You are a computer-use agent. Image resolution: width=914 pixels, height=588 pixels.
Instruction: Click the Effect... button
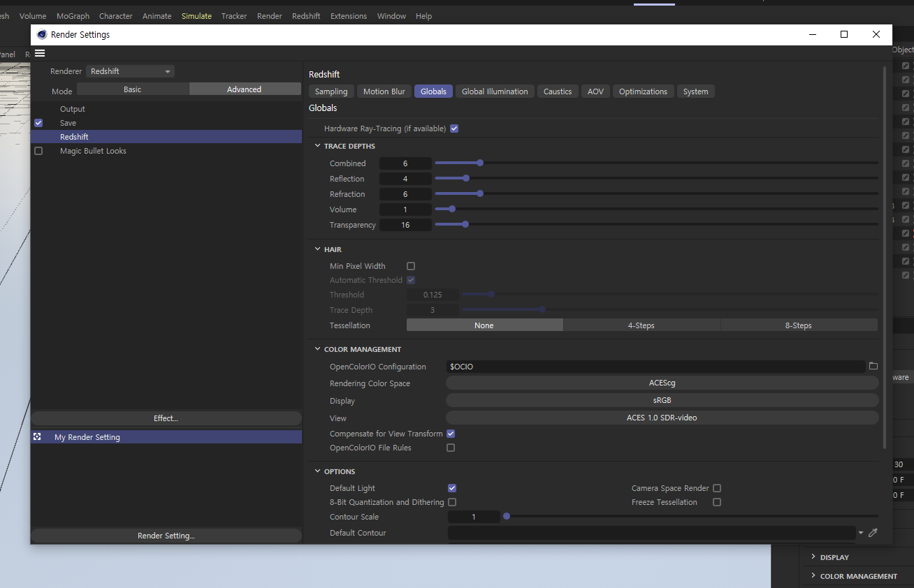(x=166, y=418)
